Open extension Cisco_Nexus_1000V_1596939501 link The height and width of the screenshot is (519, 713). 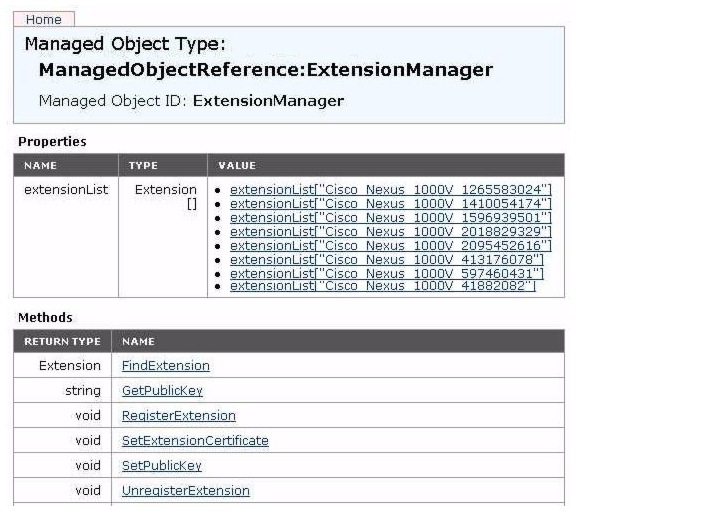coord(391,217)
